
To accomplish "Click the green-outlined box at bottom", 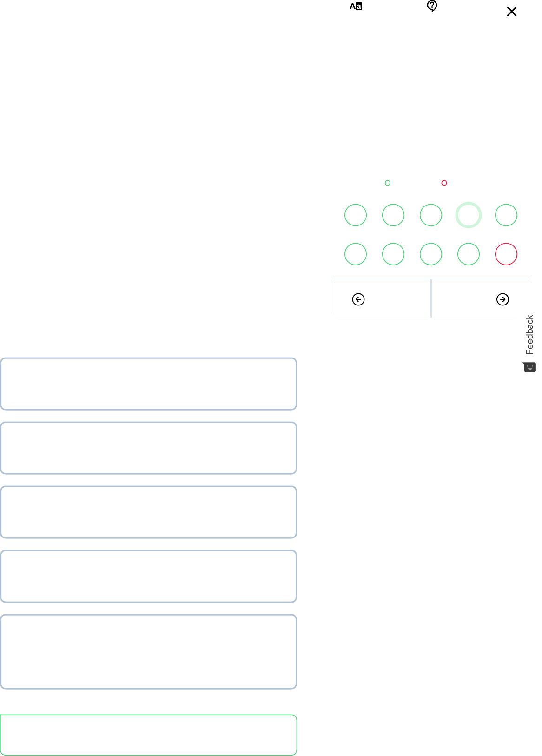I will click(x=148, y=735).
